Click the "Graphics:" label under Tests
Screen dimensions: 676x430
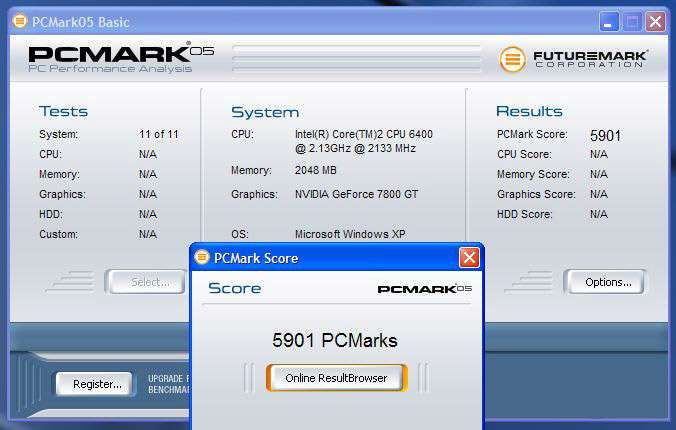63,194
